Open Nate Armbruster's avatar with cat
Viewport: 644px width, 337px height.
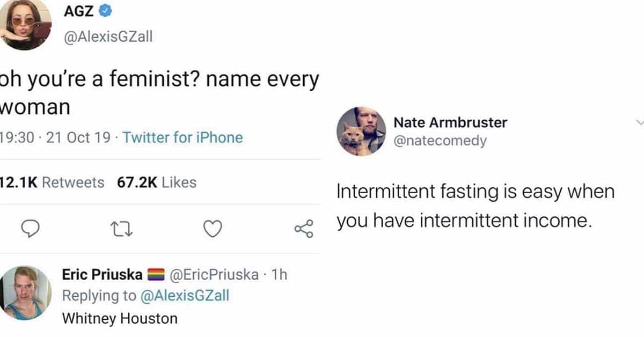pyautogui.click(x=361, y=131)
